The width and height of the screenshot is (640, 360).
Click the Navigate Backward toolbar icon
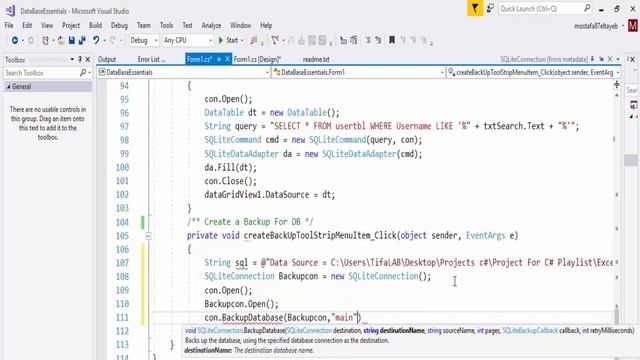click(x=15, y=40)
